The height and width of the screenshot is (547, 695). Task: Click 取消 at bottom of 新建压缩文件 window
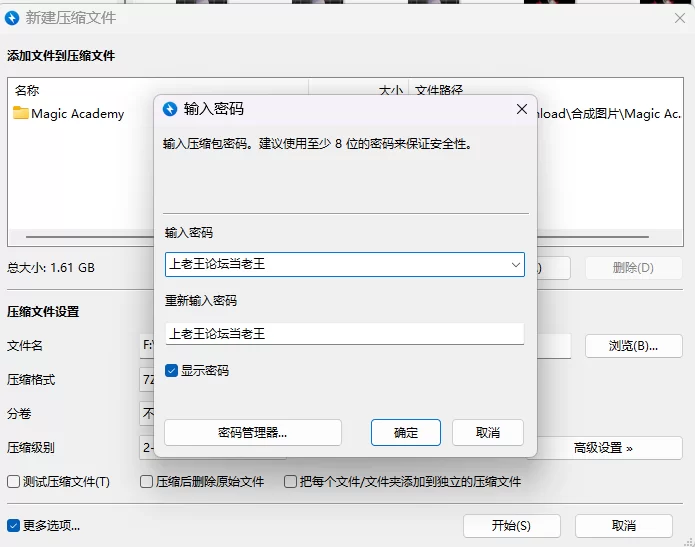point(624,526)
